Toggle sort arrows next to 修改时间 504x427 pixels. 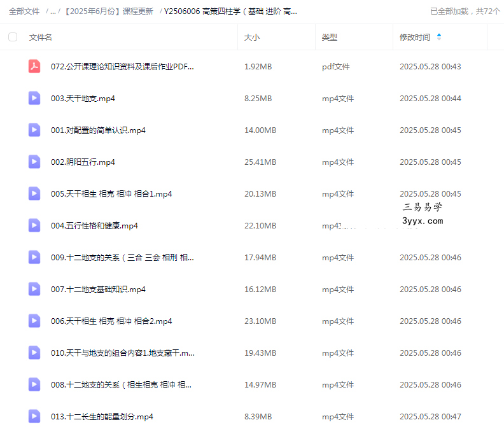coord(439,37)
